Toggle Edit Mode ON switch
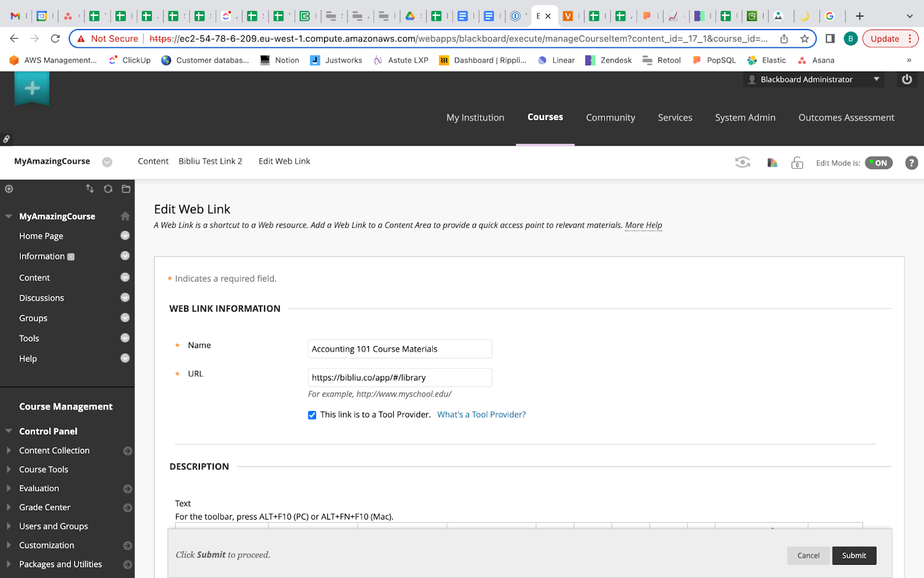924x578 pixels. click(878, 163)
